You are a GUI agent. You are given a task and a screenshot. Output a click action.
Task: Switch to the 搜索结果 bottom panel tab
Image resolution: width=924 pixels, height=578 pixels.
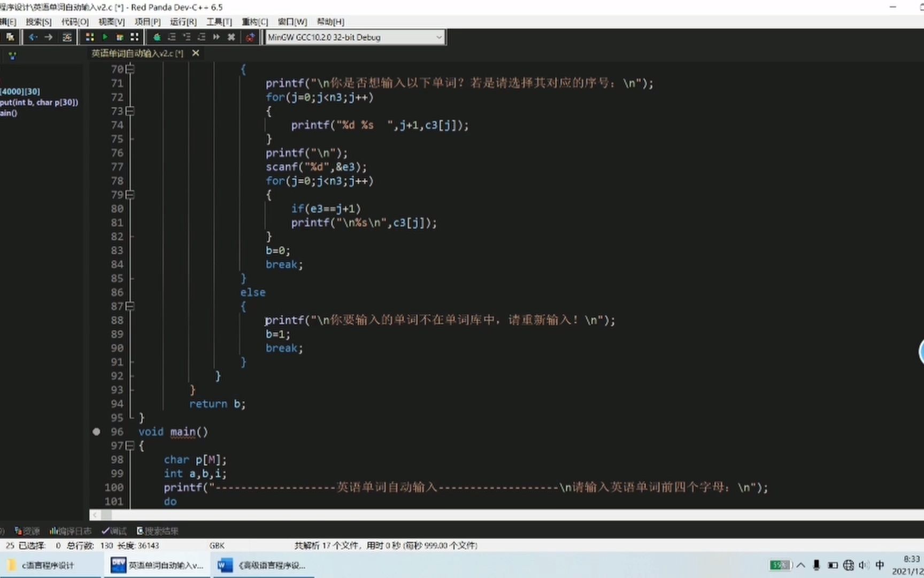(x=158, y=531)
